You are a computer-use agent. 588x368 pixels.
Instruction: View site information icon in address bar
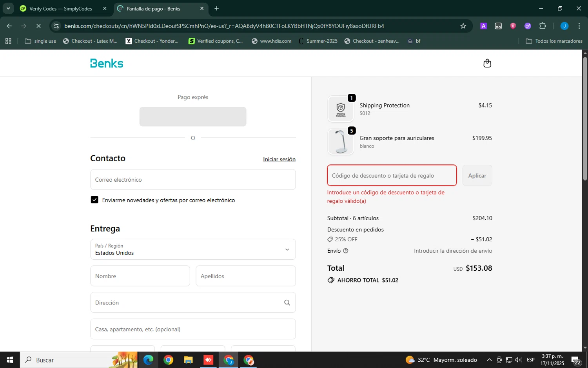[x=56, y=26]
